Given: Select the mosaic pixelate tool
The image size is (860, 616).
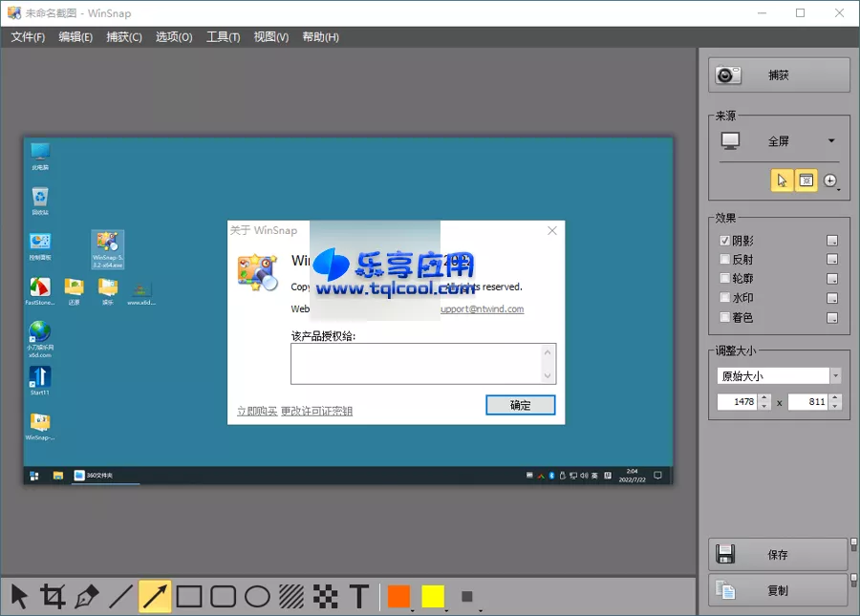Looking at the screenshot, I should point(324,595).
